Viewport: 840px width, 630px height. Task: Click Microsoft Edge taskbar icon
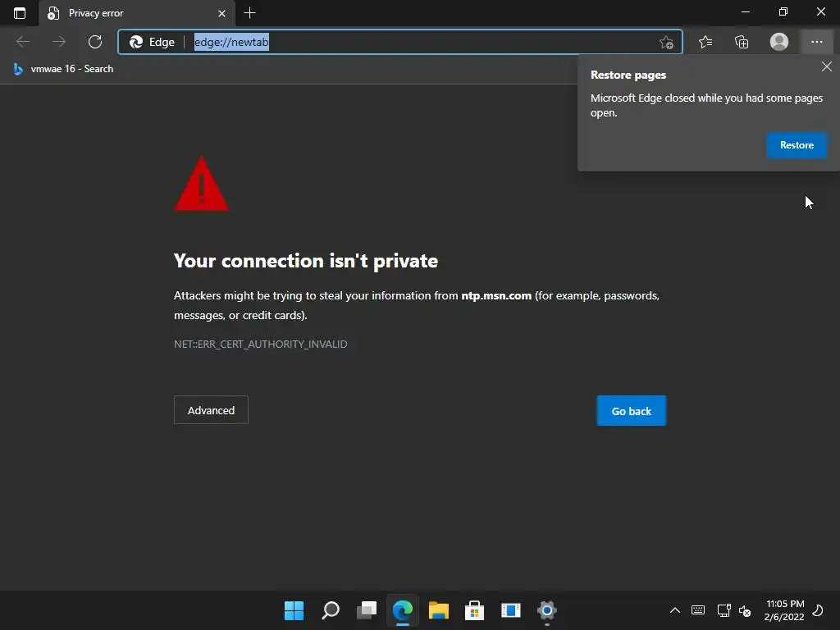[x=402, y=610]
